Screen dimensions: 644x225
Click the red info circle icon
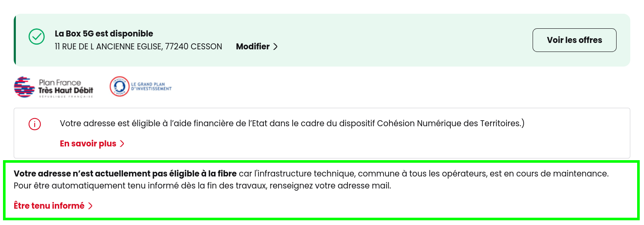pos(34,125)
